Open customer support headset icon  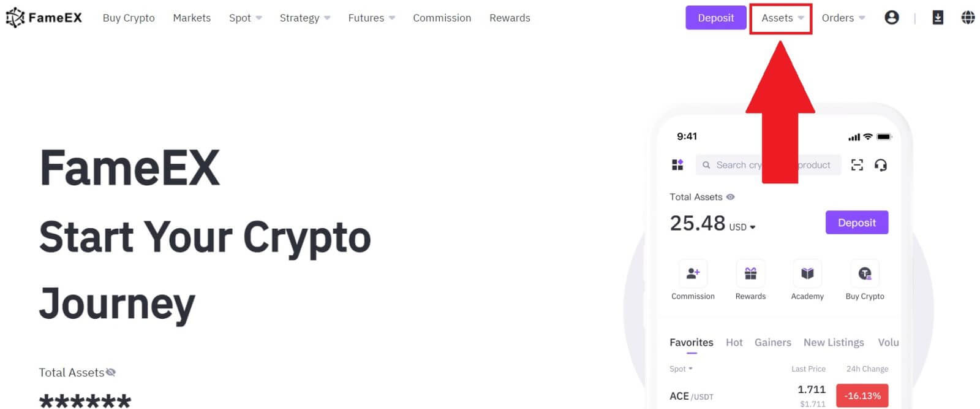[881, 164]
